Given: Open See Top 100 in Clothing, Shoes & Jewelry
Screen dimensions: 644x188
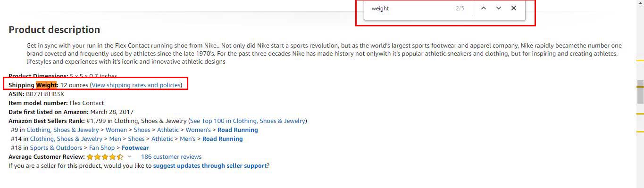Looking at the screenshot, I should click(x=248, y=121).
